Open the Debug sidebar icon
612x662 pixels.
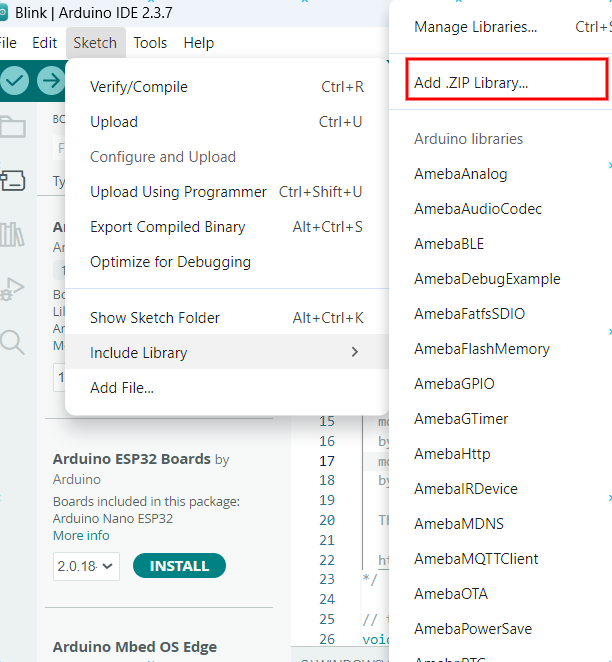click(13, 289)
